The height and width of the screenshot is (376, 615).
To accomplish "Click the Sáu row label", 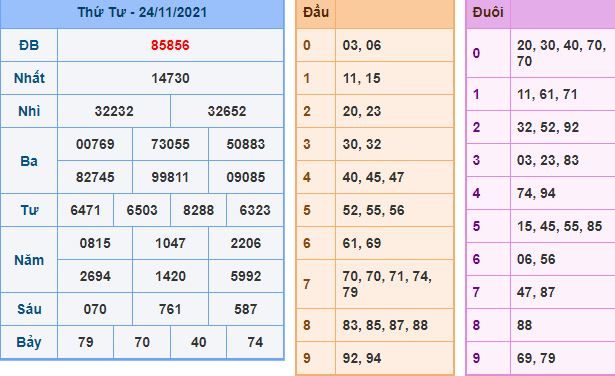I will 29,309.
